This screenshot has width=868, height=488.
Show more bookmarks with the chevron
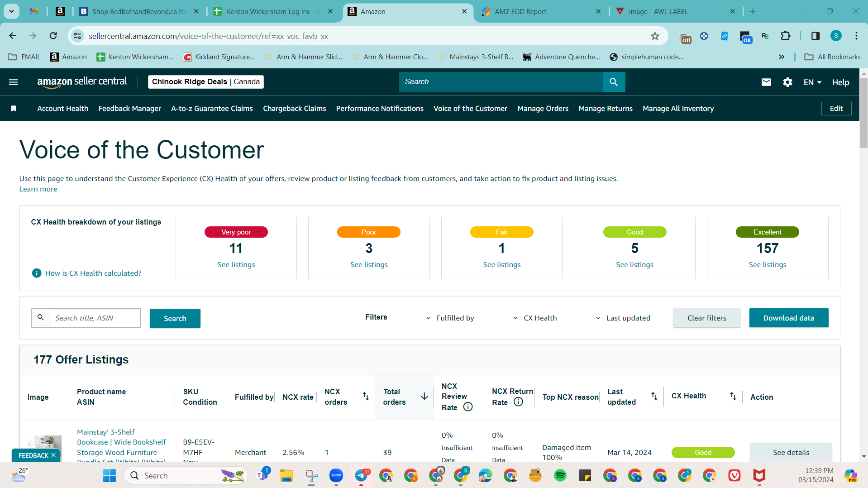point(782,57)
